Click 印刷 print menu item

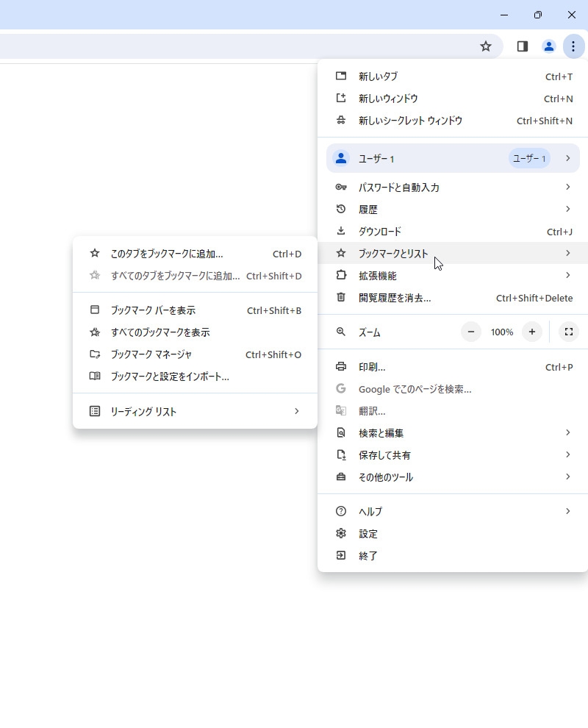pyautogui.click(x=372, y=367)
